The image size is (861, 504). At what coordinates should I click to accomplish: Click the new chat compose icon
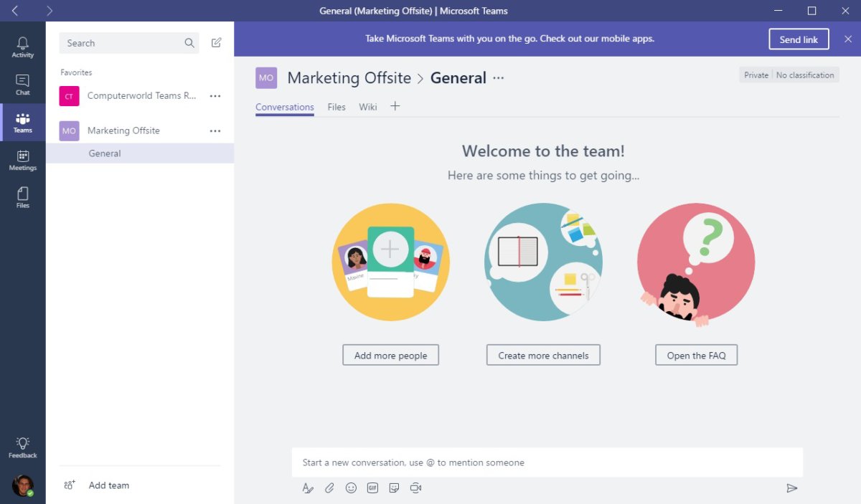[x=216, y=43]
